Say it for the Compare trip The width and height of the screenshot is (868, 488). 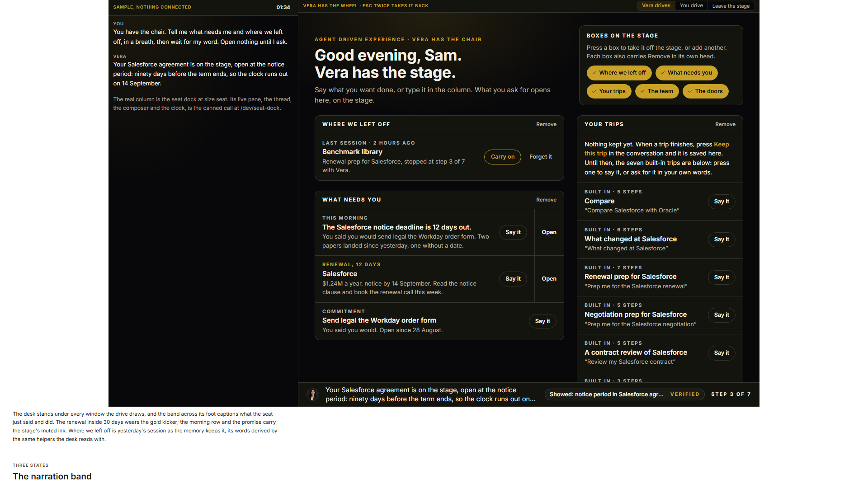point(722,202)
